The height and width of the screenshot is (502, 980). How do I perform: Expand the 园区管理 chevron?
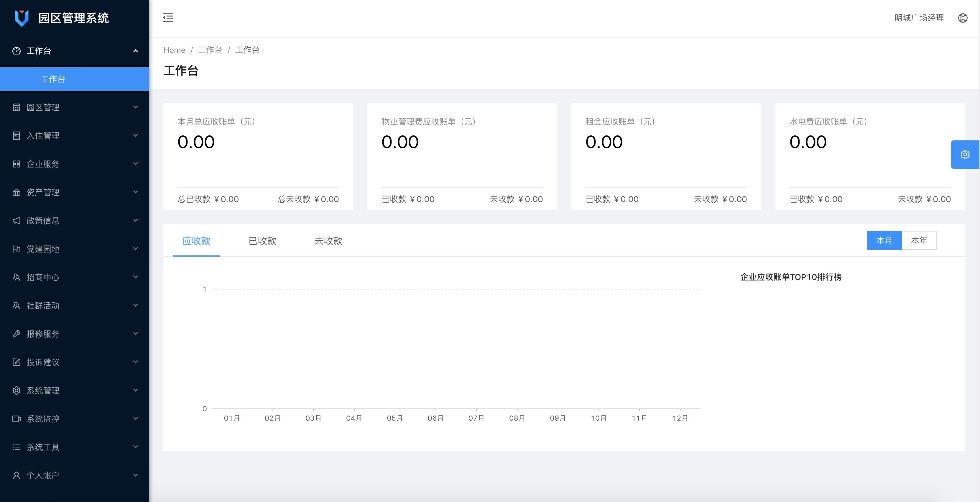point(135,107)
